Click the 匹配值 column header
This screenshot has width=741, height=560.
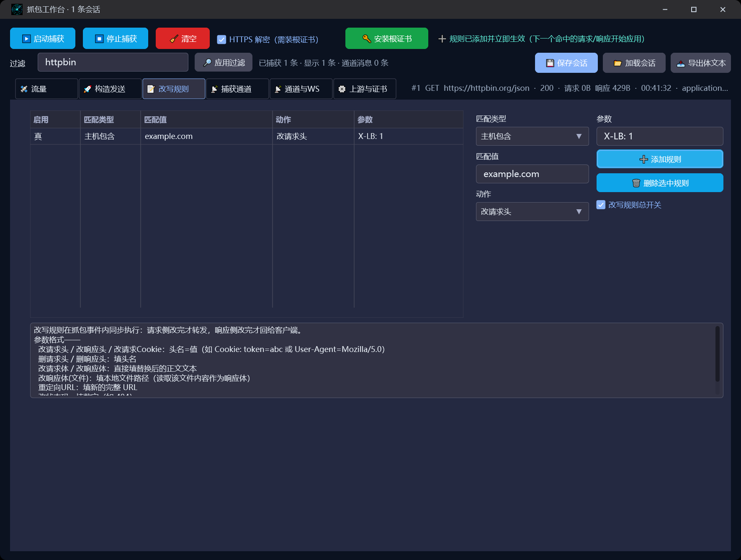(x=206, y=120)
